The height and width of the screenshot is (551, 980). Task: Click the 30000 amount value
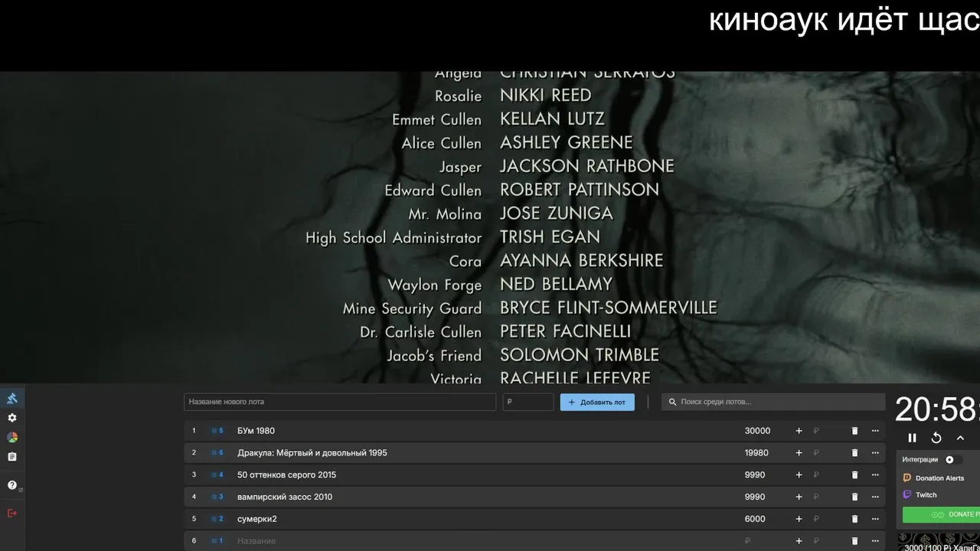(x=757, y=431)
